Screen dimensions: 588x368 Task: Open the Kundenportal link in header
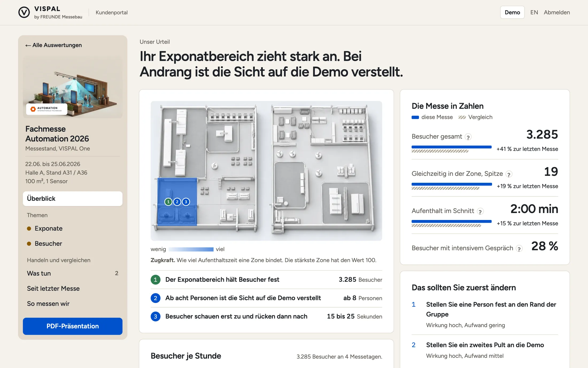(111, 12)
